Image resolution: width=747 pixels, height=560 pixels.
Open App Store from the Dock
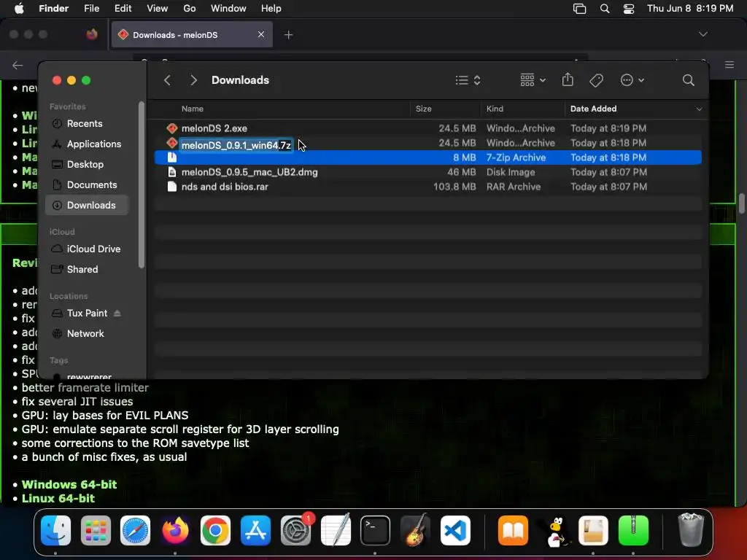tap(256, 530)
